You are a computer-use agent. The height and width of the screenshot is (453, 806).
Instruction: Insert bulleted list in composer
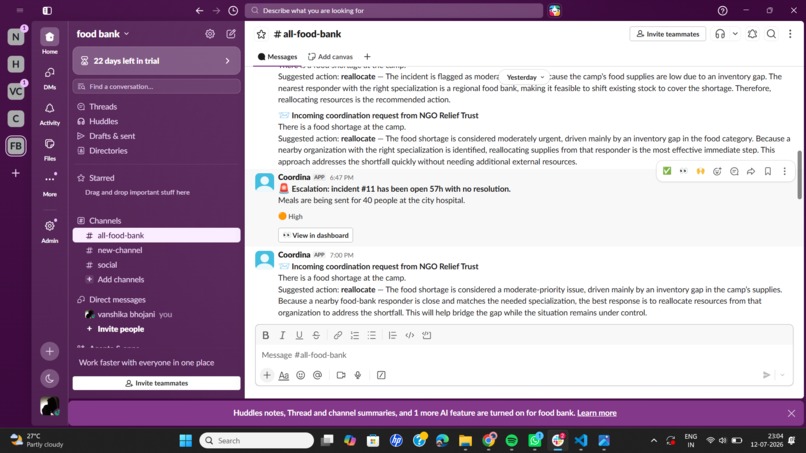point(372,335)
